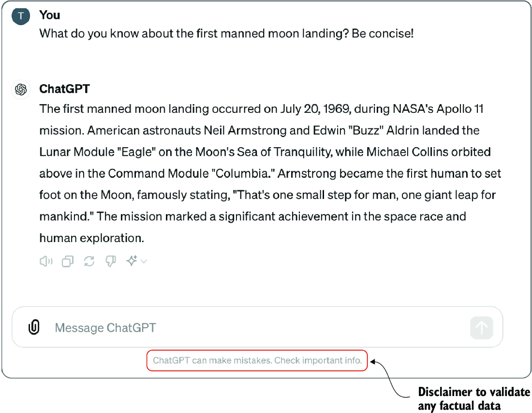Click the user's moon landing question text

[226, 34]
